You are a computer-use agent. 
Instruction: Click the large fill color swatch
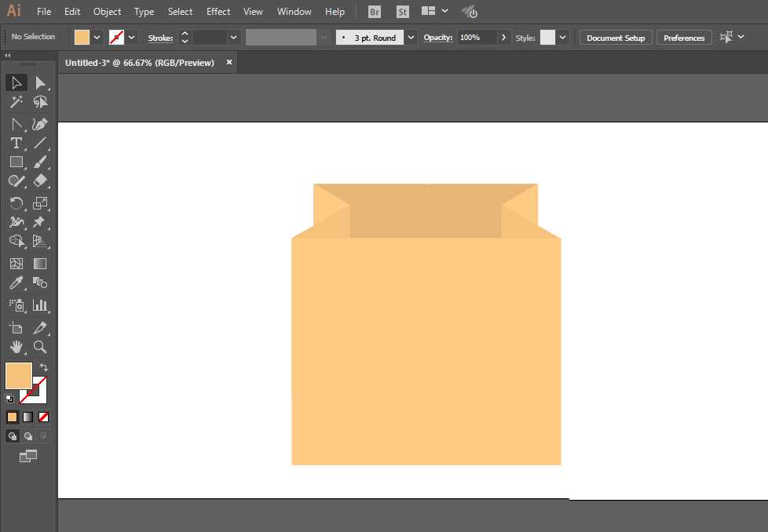pyautogui.click(x=19, y=375)
